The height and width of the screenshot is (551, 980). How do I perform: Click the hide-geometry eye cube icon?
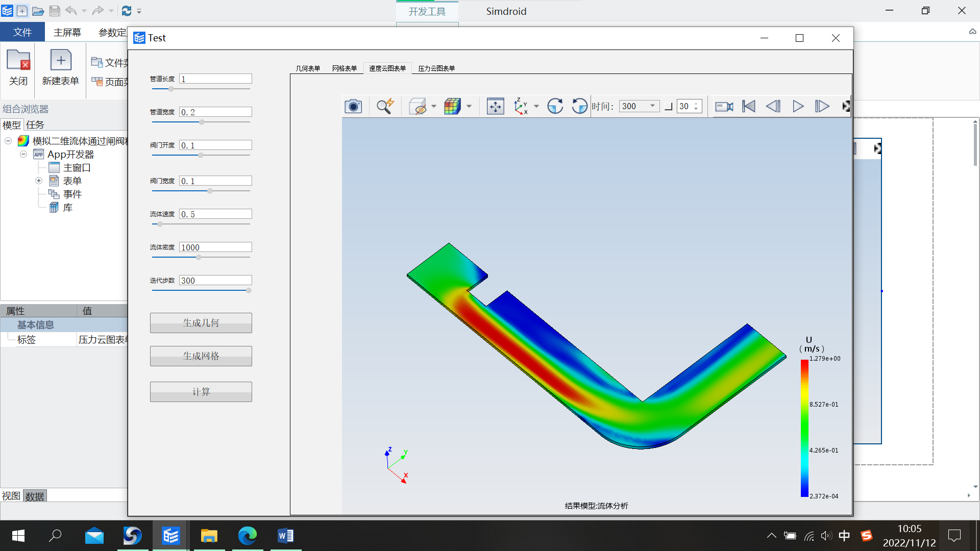(418, 106)
